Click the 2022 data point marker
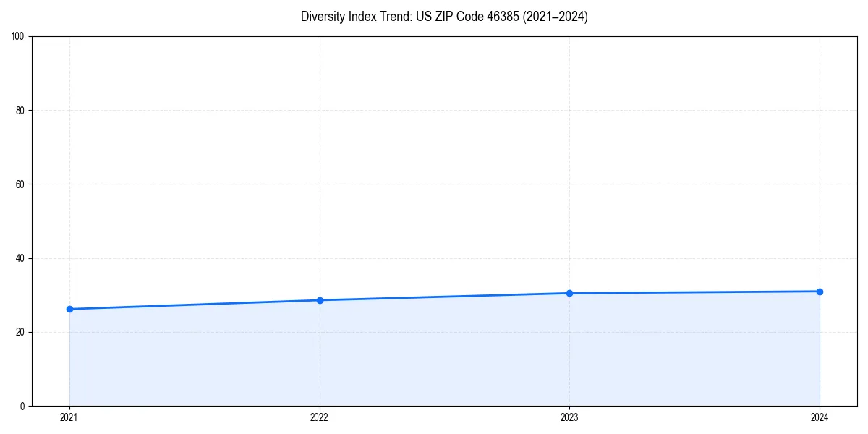 320,299
